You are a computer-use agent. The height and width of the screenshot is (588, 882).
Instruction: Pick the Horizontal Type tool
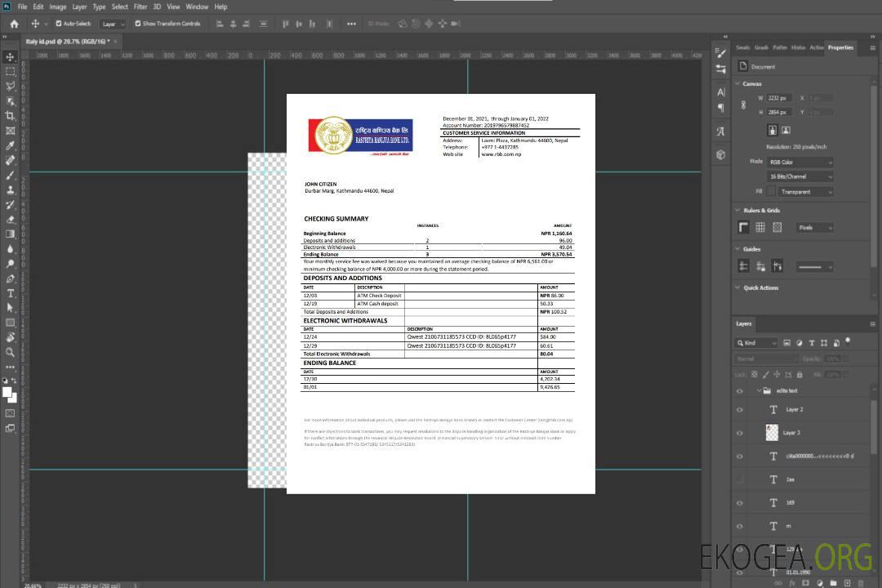click(x=11, y=293)
